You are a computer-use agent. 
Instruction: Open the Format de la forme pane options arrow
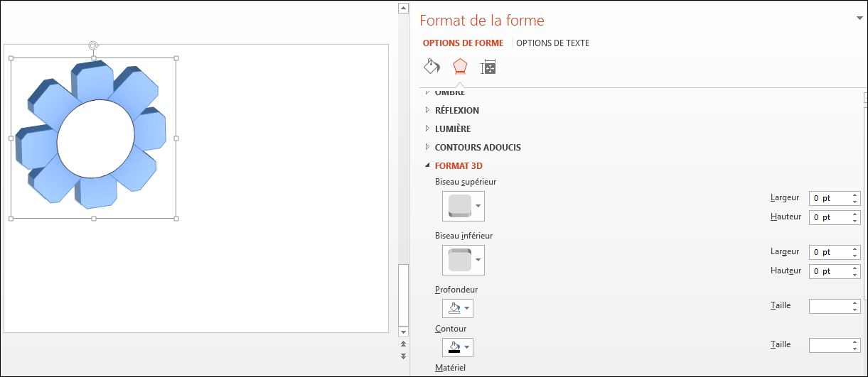859,18
